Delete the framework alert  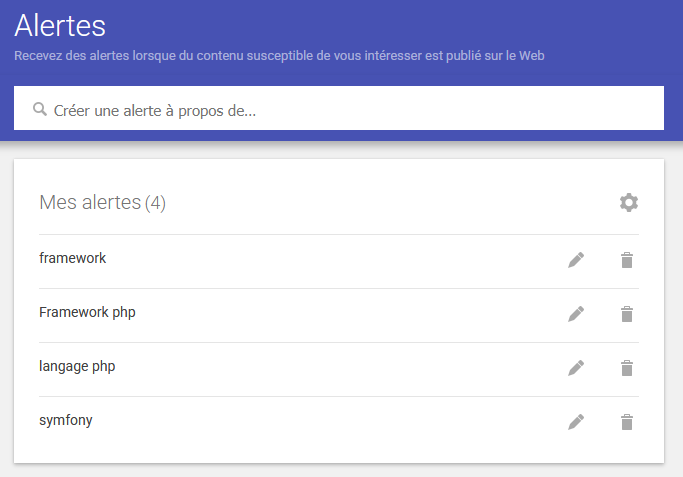(627, 260)
